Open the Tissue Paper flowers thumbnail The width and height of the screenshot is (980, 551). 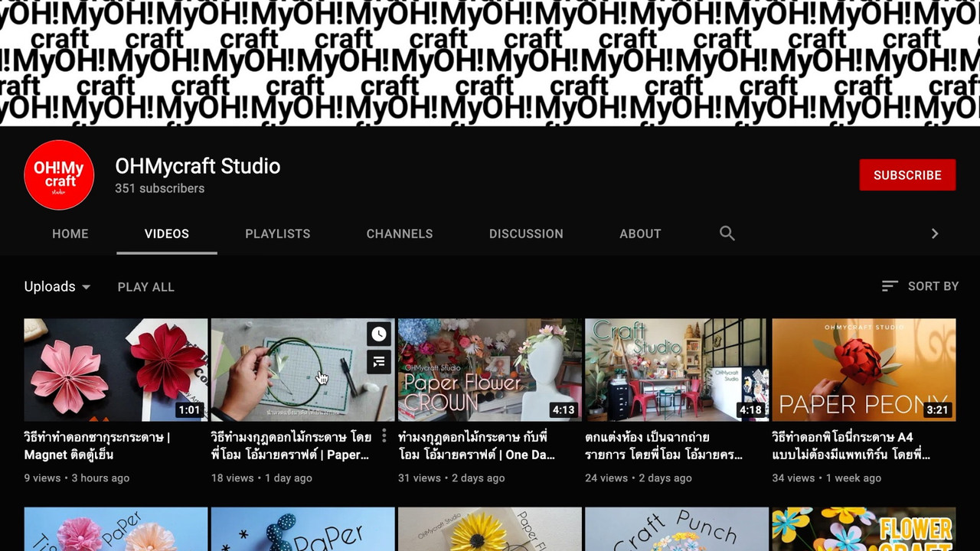(x=116, y=529)
